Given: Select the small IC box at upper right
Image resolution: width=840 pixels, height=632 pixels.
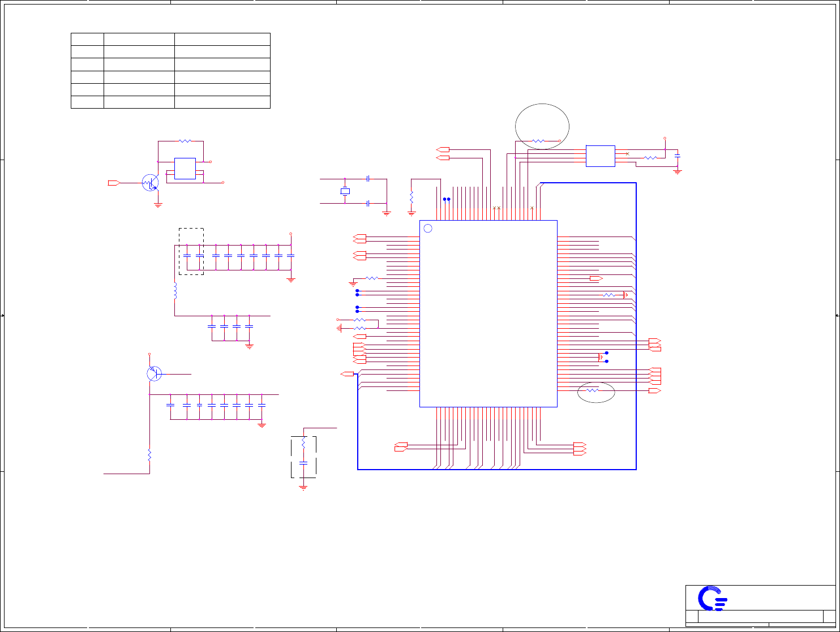Looking at the screenshot, I should [601, 156].
